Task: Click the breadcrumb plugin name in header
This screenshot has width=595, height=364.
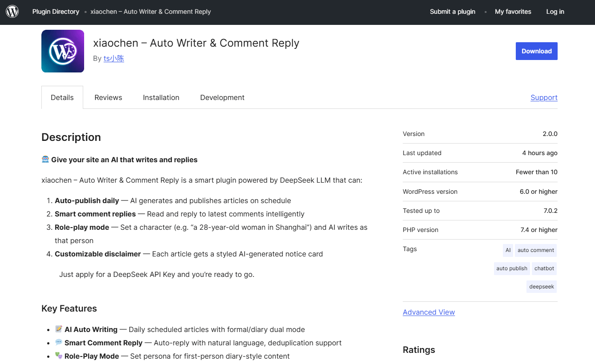Action: coord(150,12)
